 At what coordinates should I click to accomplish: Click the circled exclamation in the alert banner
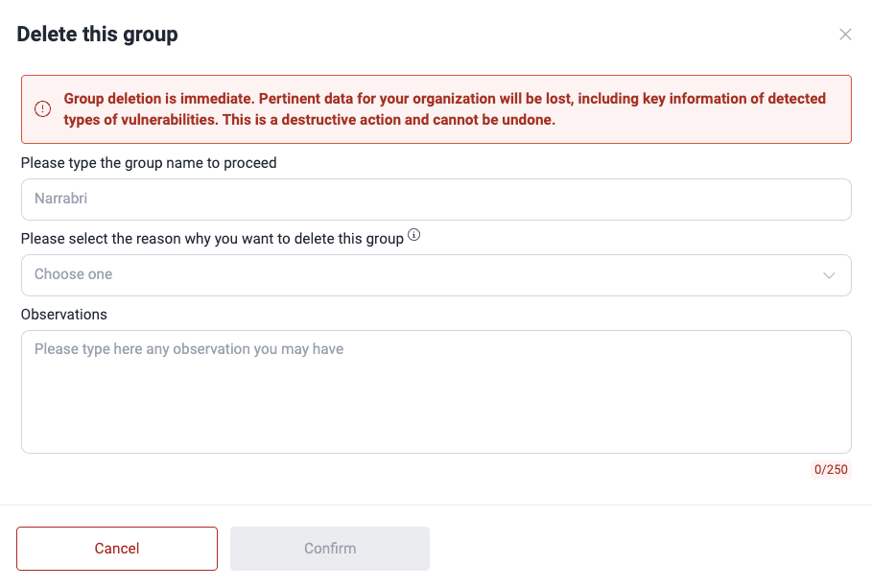(x=42, y=108)
